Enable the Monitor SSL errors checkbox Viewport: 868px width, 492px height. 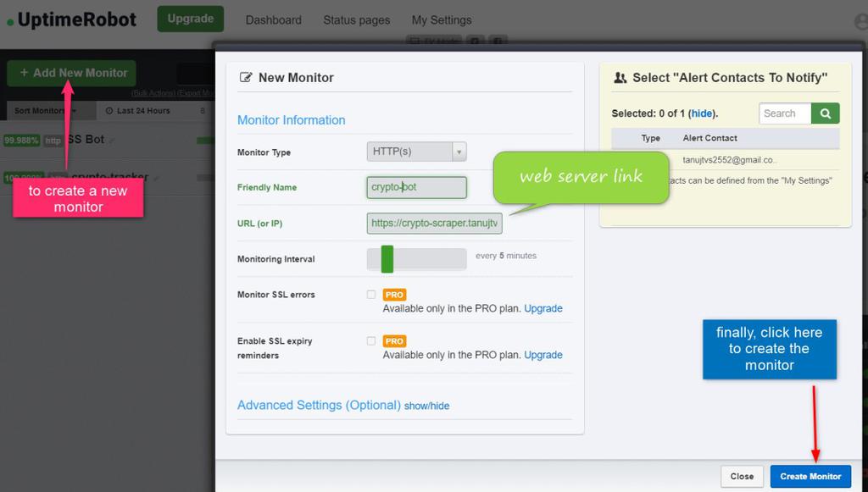pyautogui.click(x=371, y=295)
